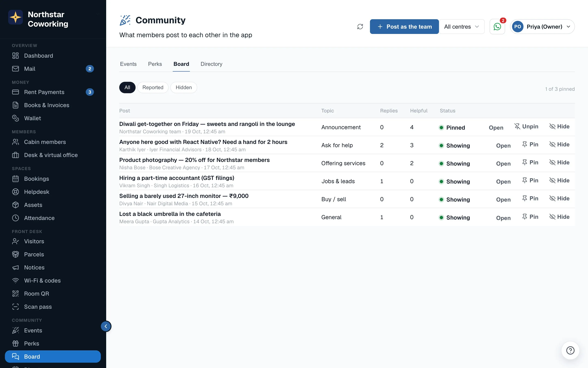Go to Parcels

tap(53, 254)
